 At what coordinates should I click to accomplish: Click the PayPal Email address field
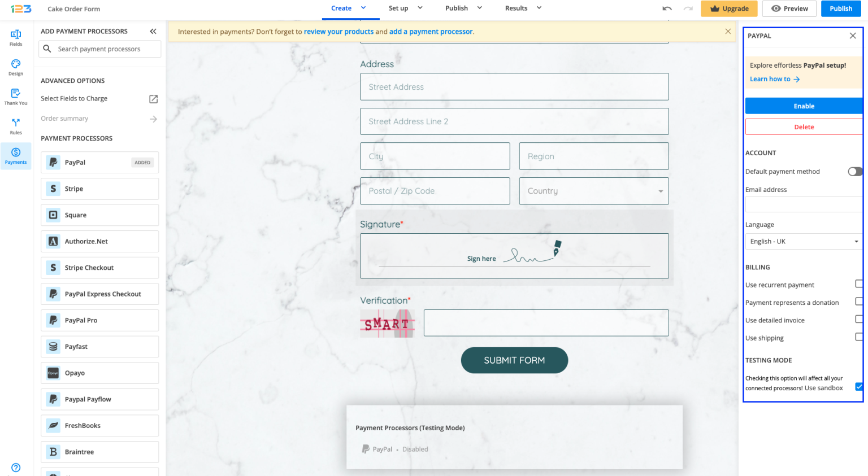pyautogui.click(x=804, y=204)
